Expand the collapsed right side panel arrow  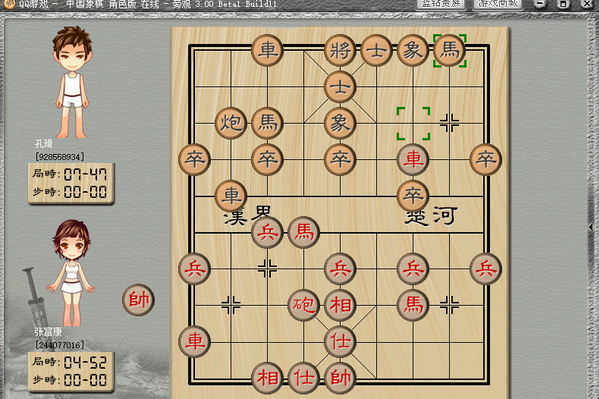coord(591,227)
